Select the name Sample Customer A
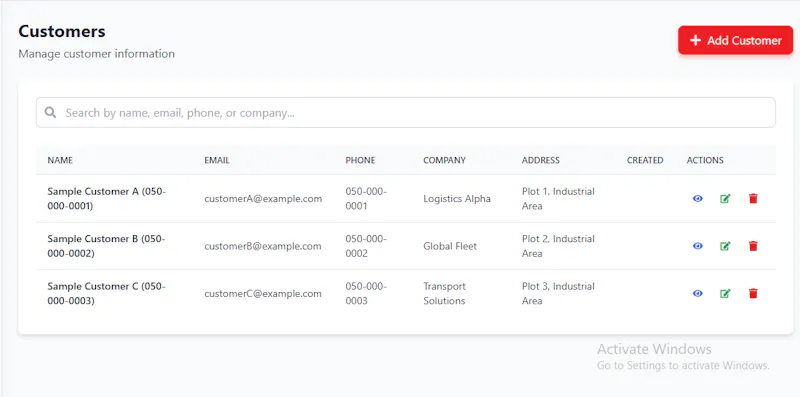The height and width of the screenshot is (397, 800). (107, 198)
